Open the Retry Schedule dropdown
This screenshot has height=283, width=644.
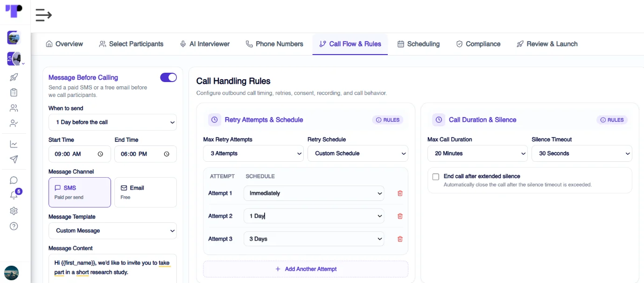tap(357, 153)
